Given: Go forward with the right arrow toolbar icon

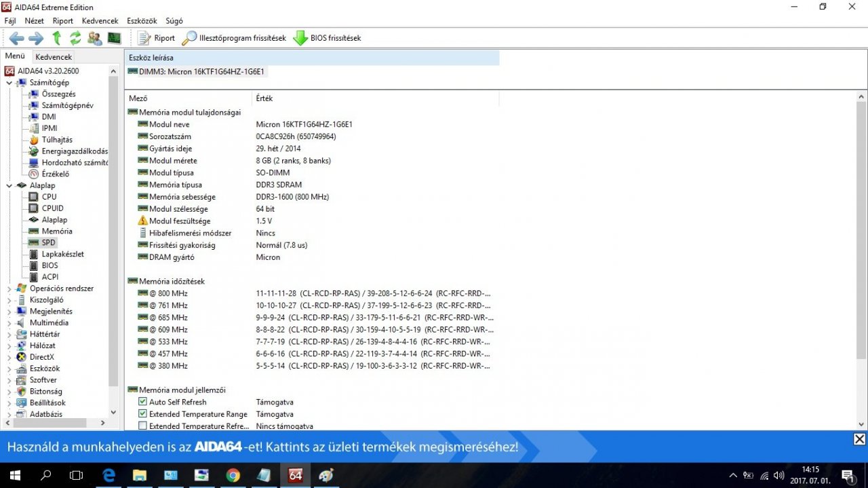Looking at the screenshot, I should [36, 38].
